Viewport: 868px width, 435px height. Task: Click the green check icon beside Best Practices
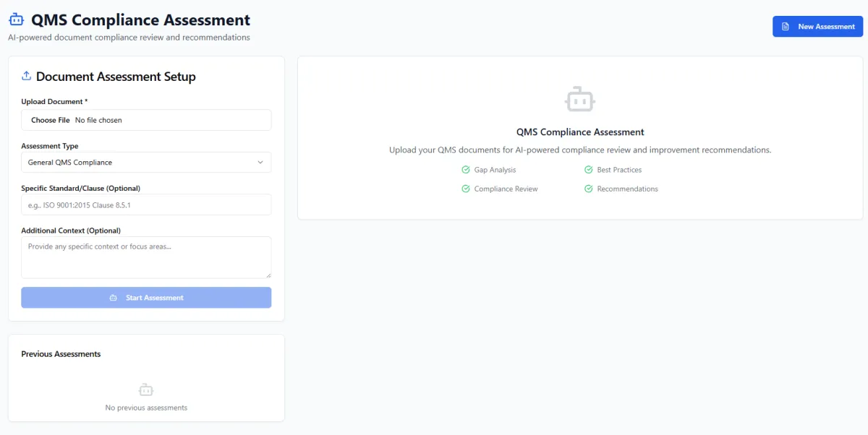point(589,170)
